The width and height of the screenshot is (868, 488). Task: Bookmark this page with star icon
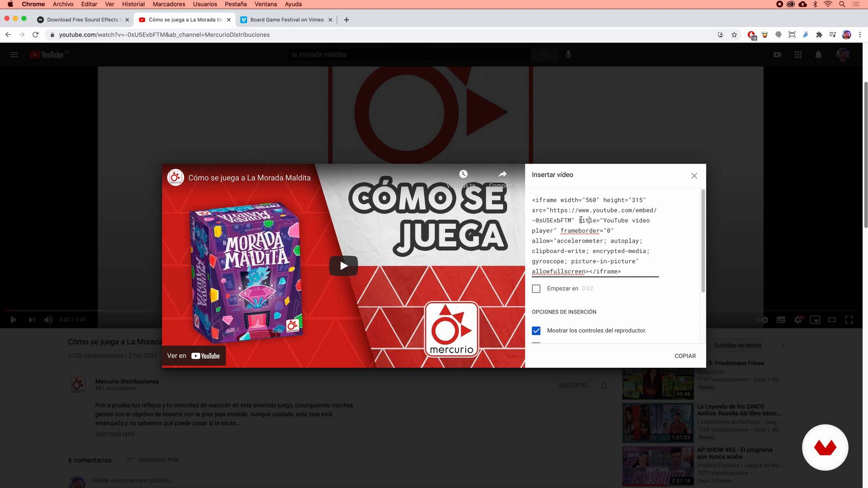(x=734, y=35)
